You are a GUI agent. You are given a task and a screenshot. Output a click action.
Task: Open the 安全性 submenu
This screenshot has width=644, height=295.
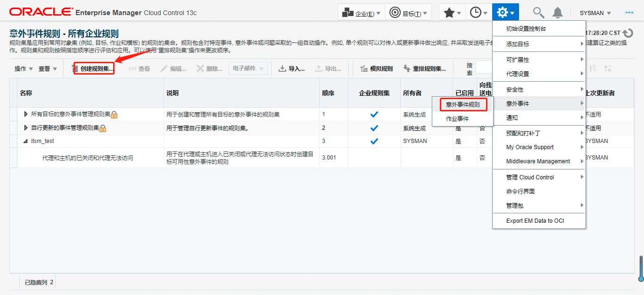[x=539, y=90]
